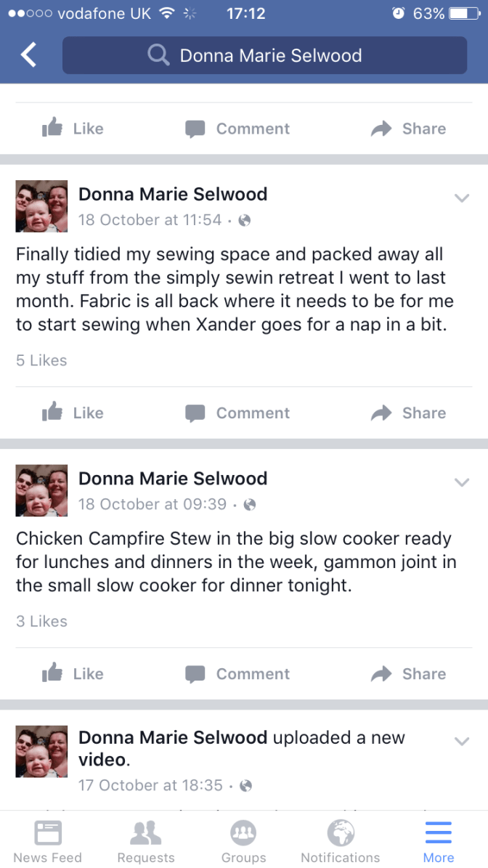
Task: View the 5 Likes list
Action: (x=41, y=360)
